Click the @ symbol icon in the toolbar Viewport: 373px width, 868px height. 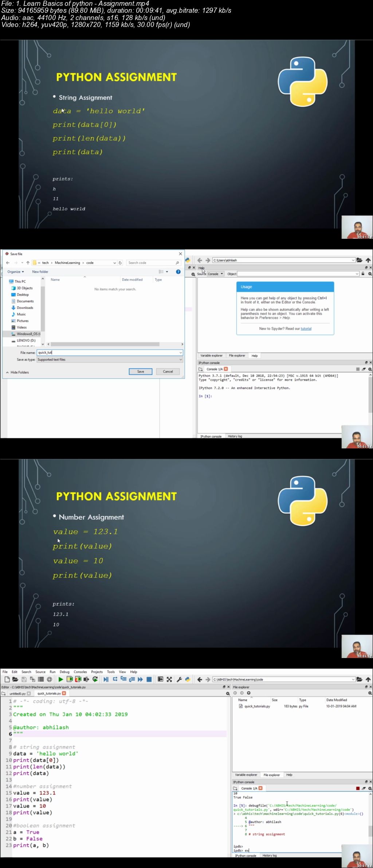49,679
